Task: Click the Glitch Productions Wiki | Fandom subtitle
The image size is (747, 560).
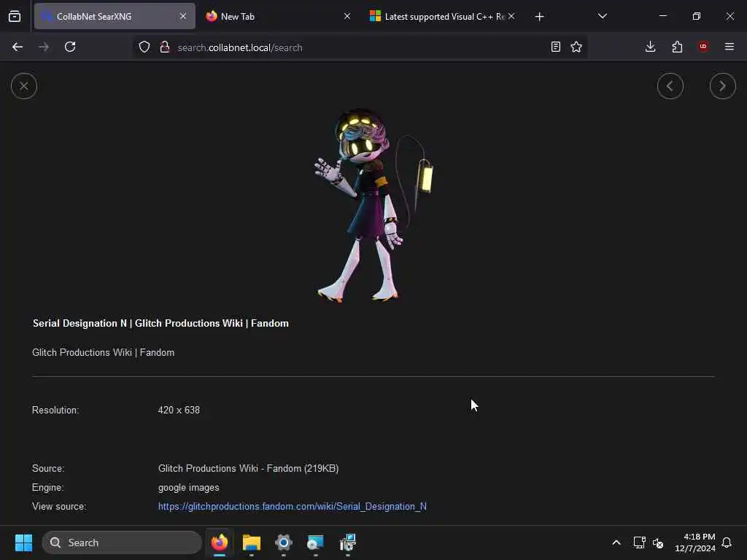Action: [x=104, y=352]
